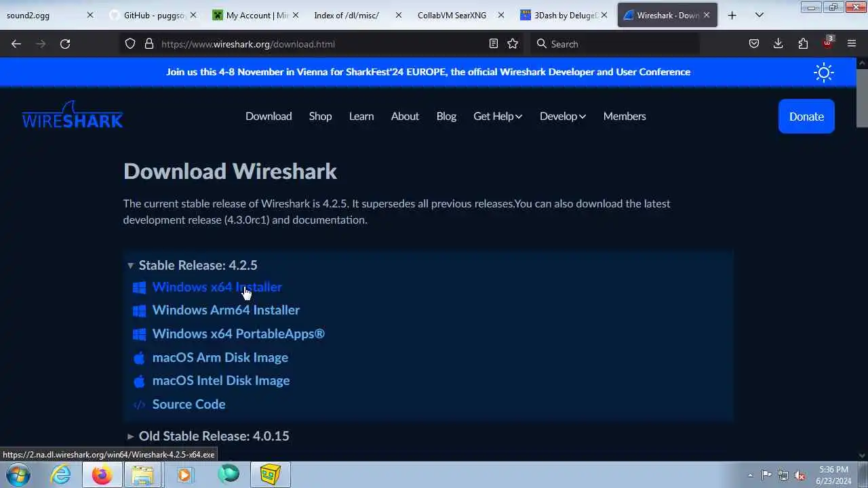The image size is (868, 488).
Task: Click the Apple icon beside macOS Arm Disk Image
Action: pyautogui.click(x=139, y=358)
